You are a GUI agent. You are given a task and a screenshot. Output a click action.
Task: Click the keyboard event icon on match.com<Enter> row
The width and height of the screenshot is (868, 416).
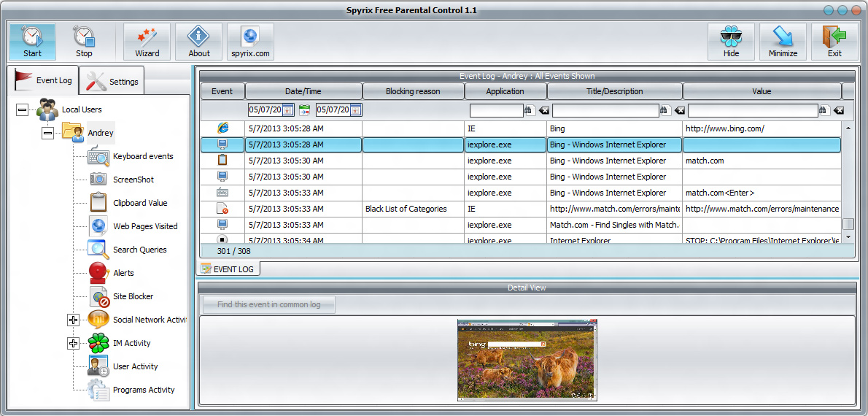click(222, 193)
